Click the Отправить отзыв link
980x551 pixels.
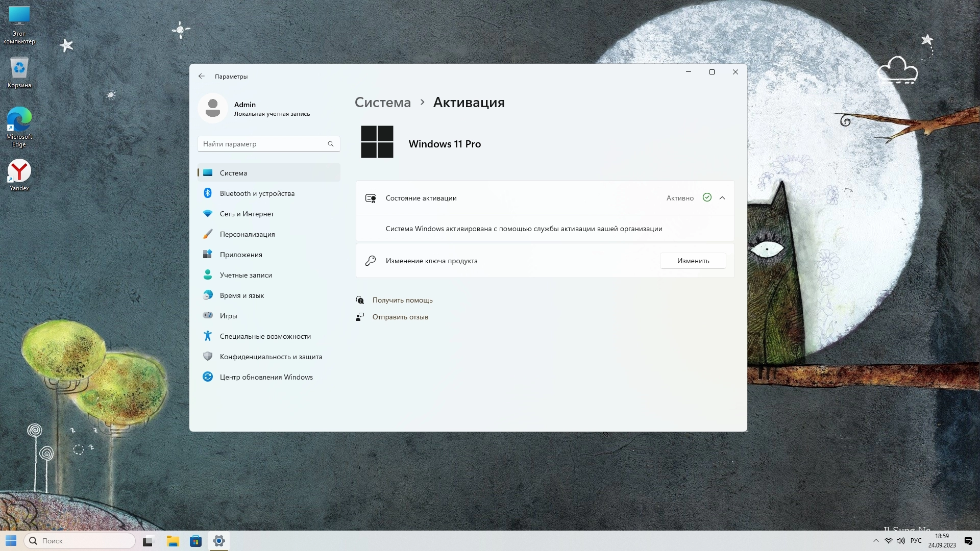[400, 317]
